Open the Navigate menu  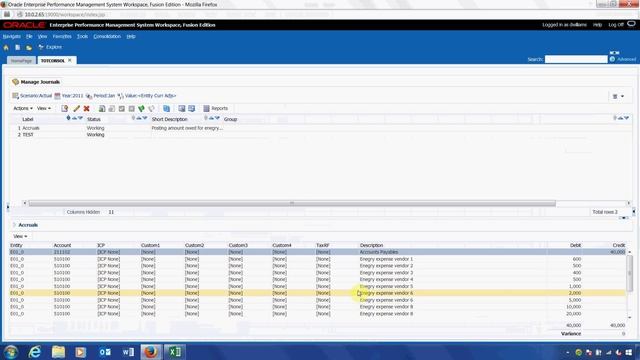coord(11,36)
